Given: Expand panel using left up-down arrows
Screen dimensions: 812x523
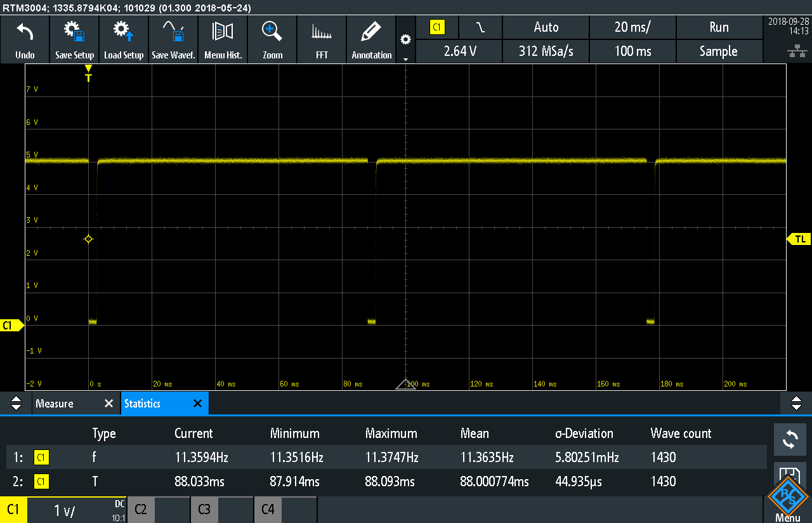Looking at the screenshot, I should tap(16, 404).
